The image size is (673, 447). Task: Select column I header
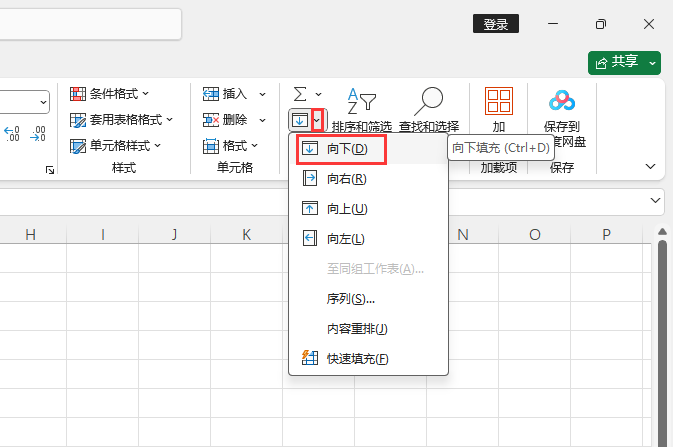[103, 234]
